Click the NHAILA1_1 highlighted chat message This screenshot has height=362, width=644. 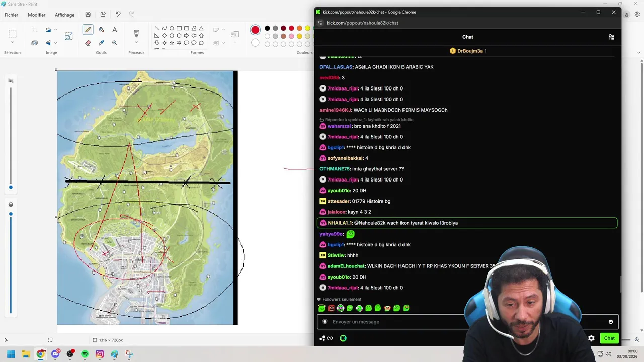[x=467, y=223]
